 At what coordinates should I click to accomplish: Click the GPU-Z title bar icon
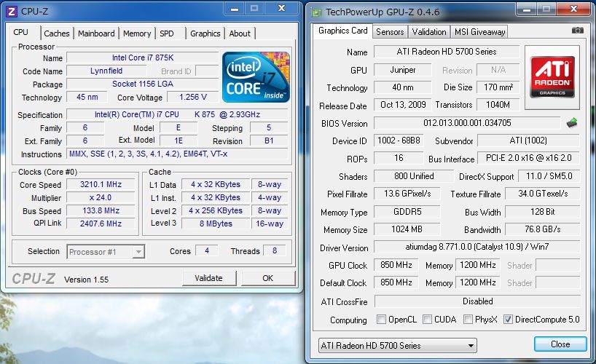316,12
